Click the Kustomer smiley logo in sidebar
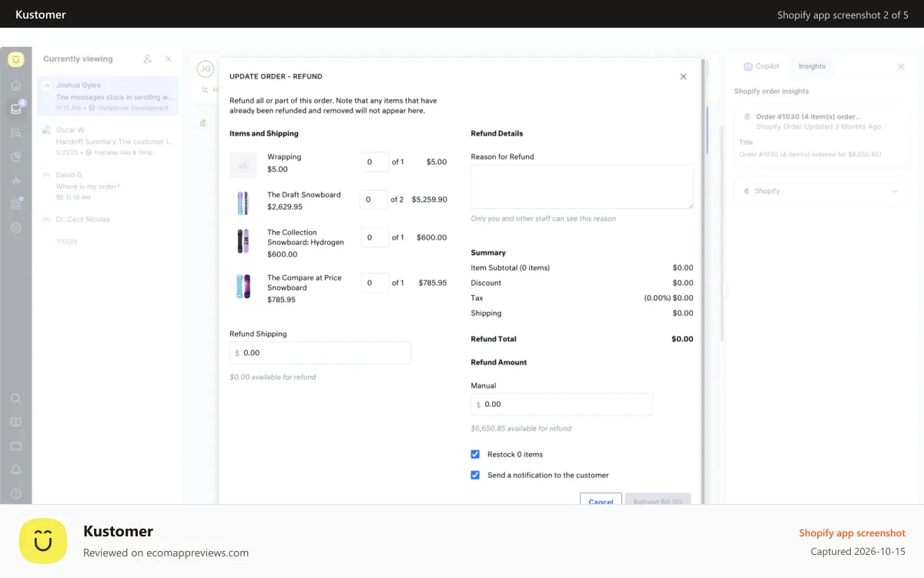Viewport: 924px width, 578px height. 15,59
